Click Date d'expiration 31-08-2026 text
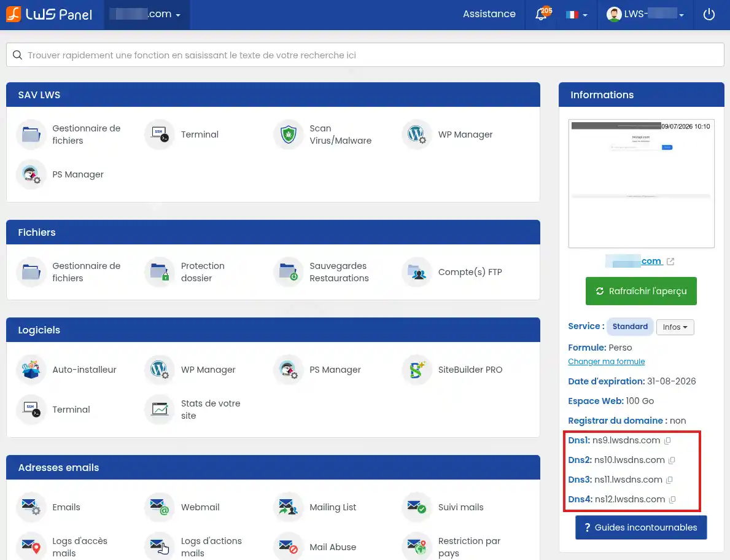This screenshot has height=560, width=730. coord(632,381)
